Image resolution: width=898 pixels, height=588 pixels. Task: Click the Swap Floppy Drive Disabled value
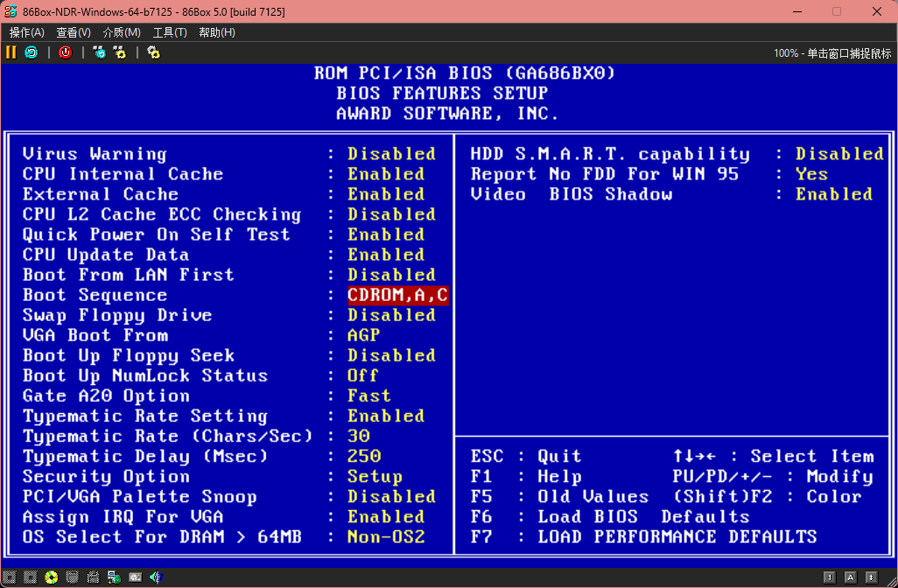391,315
